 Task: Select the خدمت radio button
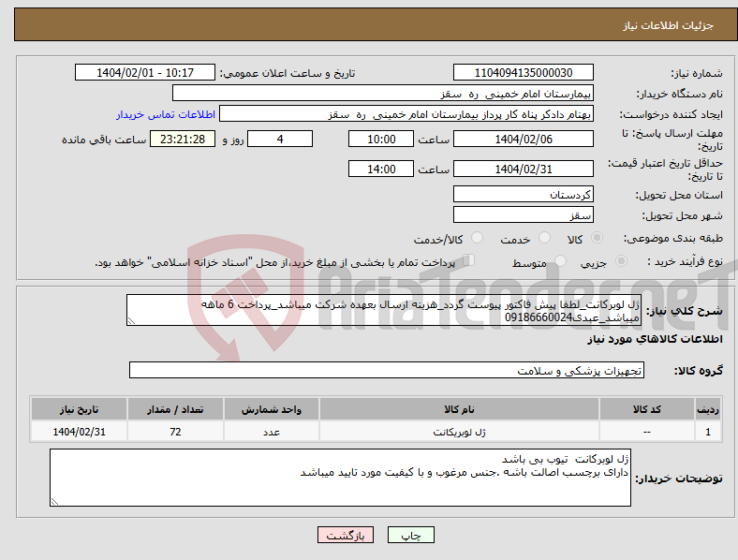point(544,238)
